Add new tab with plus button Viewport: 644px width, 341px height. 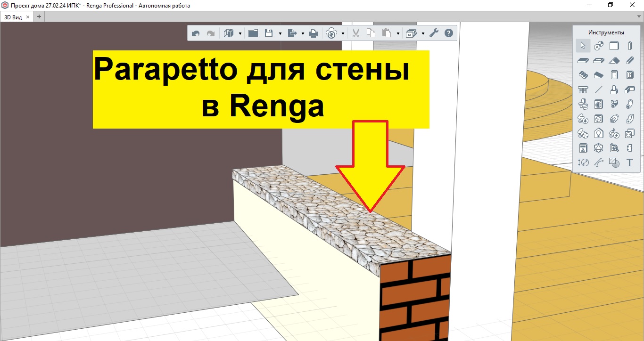tap(39, 16)
